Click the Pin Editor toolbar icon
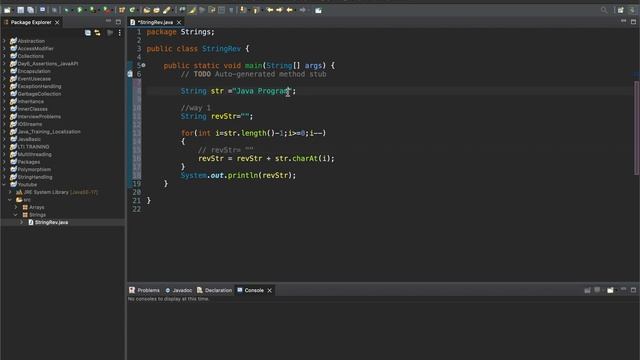The height and width of the screenshot is (360, 640). [318, 10]
